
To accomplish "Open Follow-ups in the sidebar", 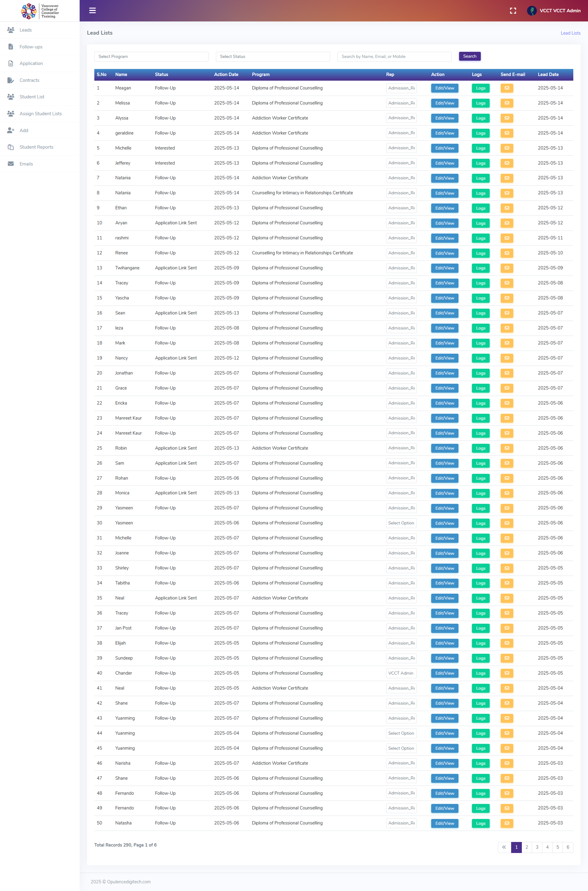I will point(31,47).
